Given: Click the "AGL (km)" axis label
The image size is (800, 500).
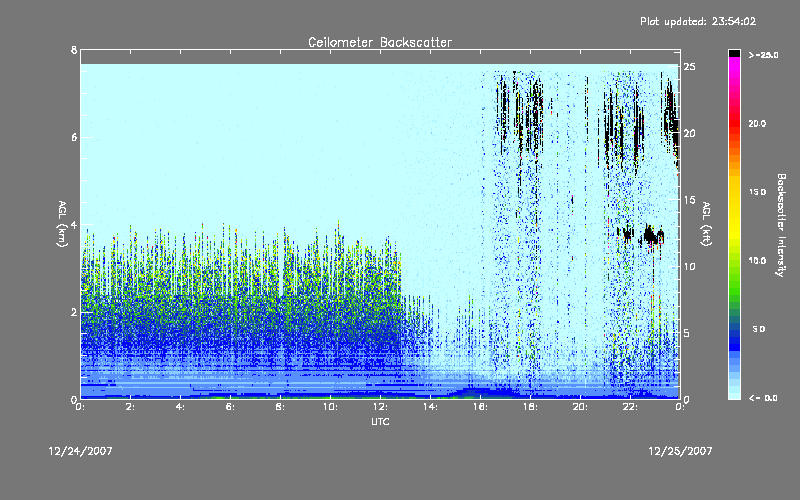Looking at the screenshot, I should click(62, 223).
